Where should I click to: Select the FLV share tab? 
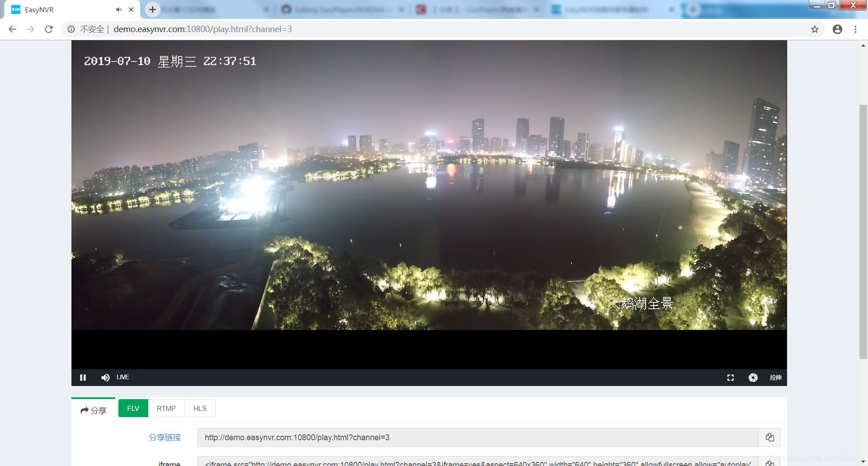[x=133, y=408]
